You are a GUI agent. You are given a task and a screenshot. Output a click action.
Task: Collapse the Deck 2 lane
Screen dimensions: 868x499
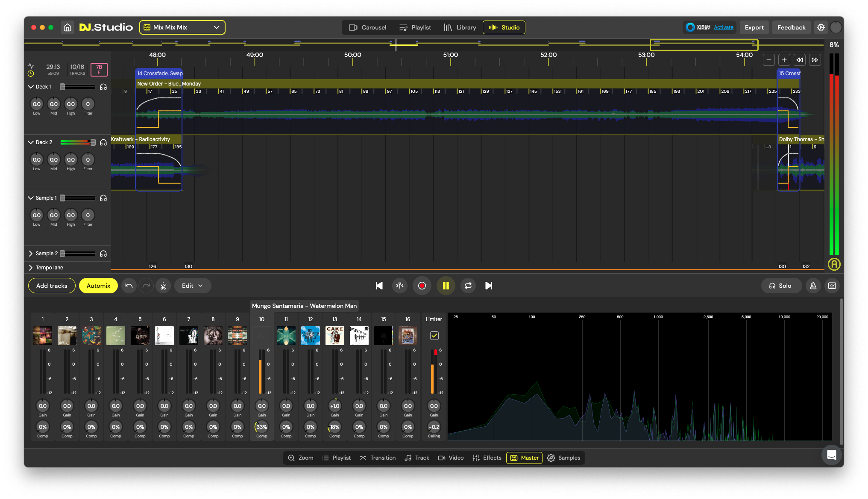[x=31, y=142]
